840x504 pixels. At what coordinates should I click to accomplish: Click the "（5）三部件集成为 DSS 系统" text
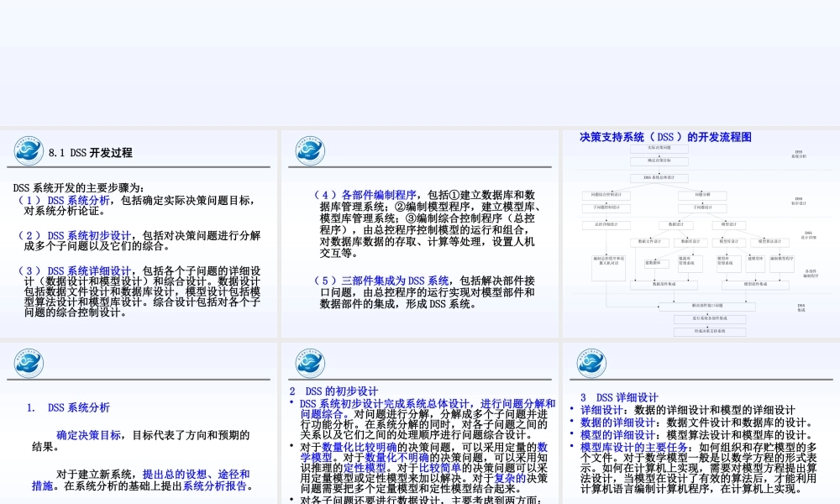click(x=381, y=281)
